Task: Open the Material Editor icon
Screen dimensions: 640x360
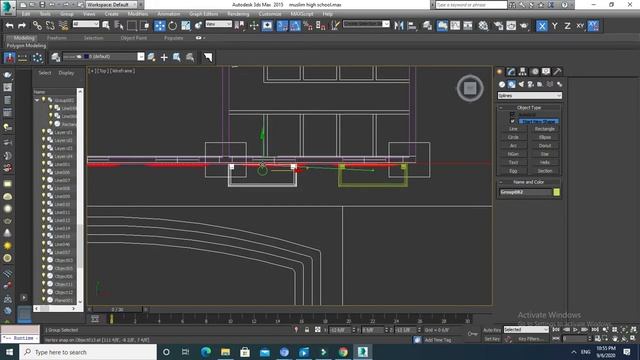Action: click(x=483, y=26)
